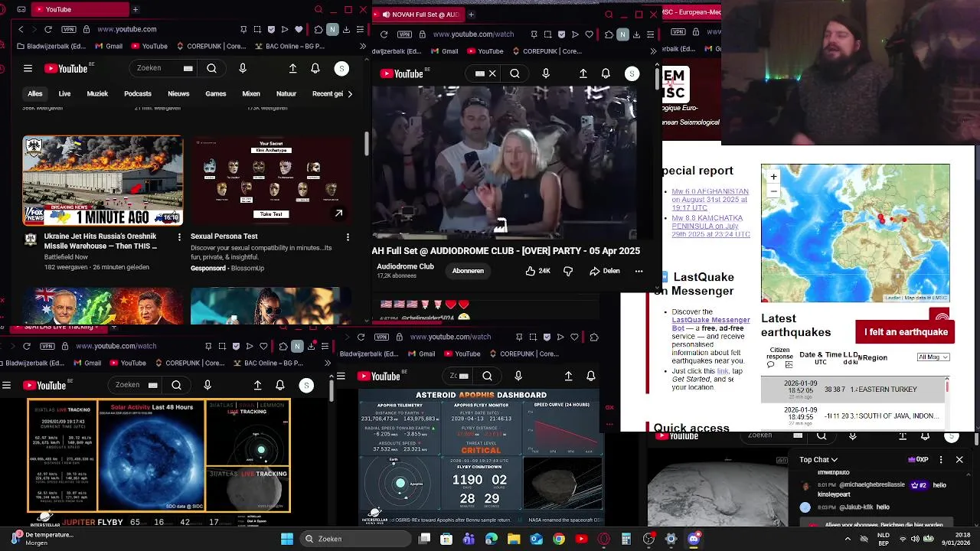Open Windows Start menu

click(x=287, y=539)
